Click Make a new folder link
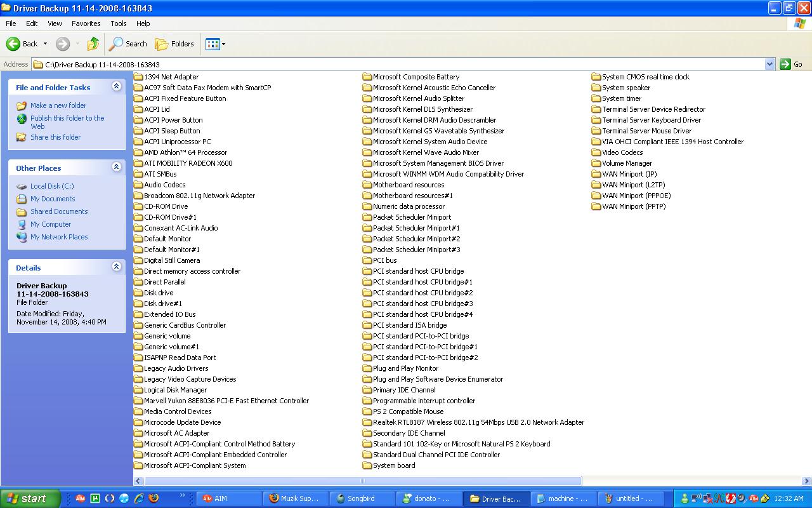This screenshot has height=508, width=812. click(58, 105)
